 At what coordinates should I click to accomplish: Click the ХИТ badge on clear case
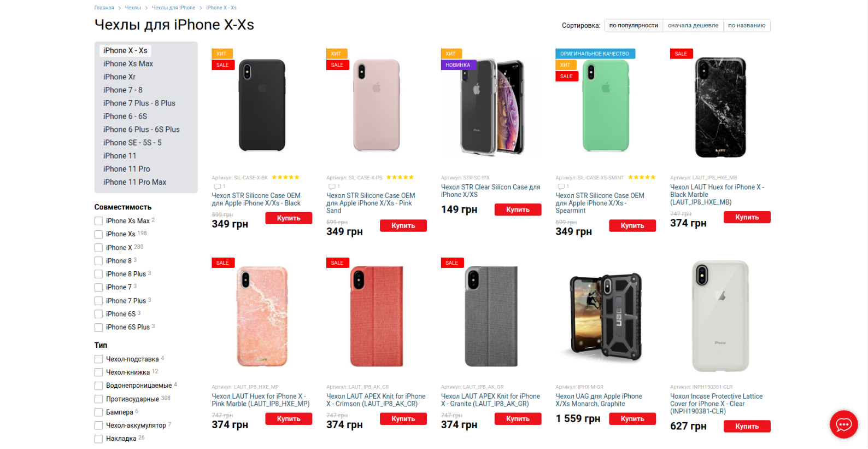coord(451,54)
